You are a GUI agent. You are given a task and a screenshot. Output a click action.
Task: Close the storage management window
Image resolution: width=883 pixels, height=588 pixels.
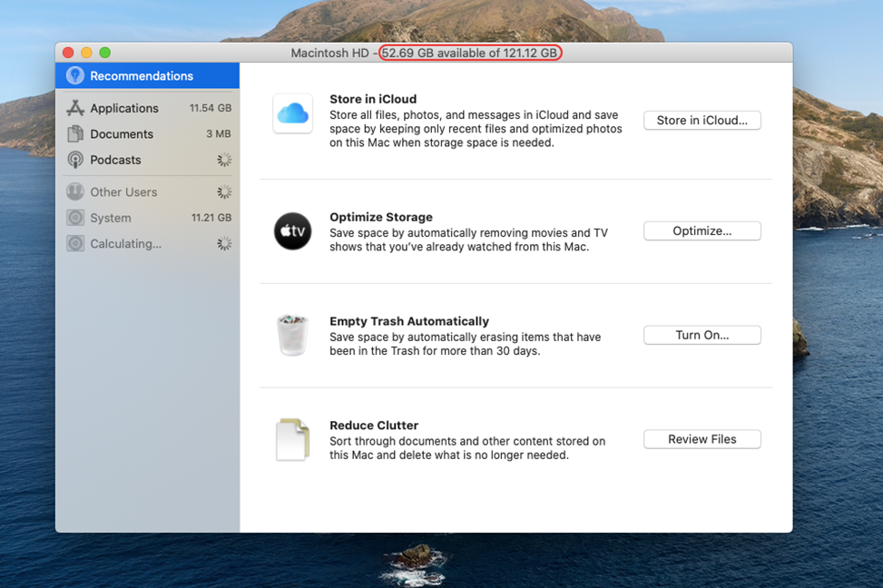[x=68, y=53]
